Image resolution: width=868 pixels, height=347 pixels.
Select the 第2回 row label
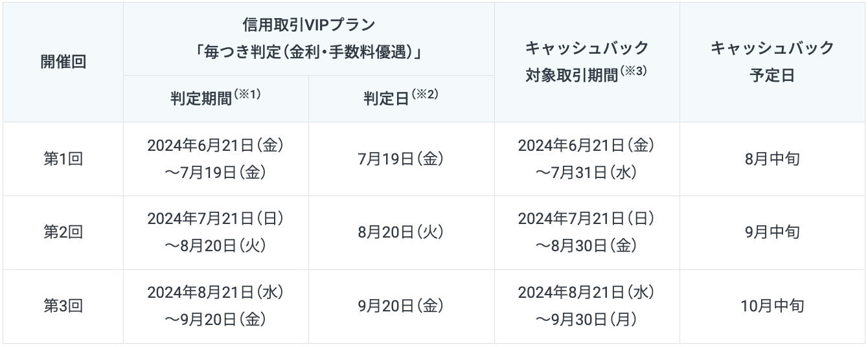tap(63, 232)
